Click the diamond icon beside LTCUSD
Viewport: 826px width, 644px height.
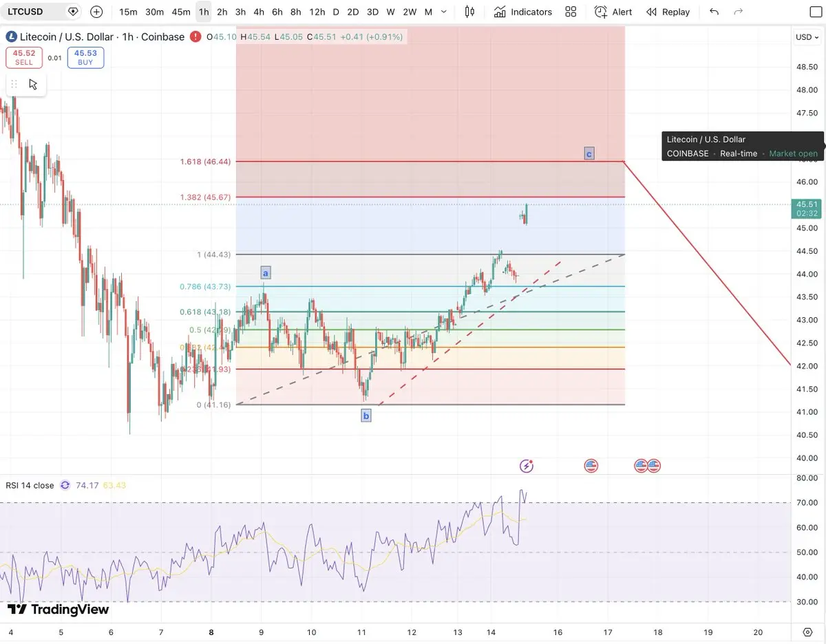tap(73, 12)
